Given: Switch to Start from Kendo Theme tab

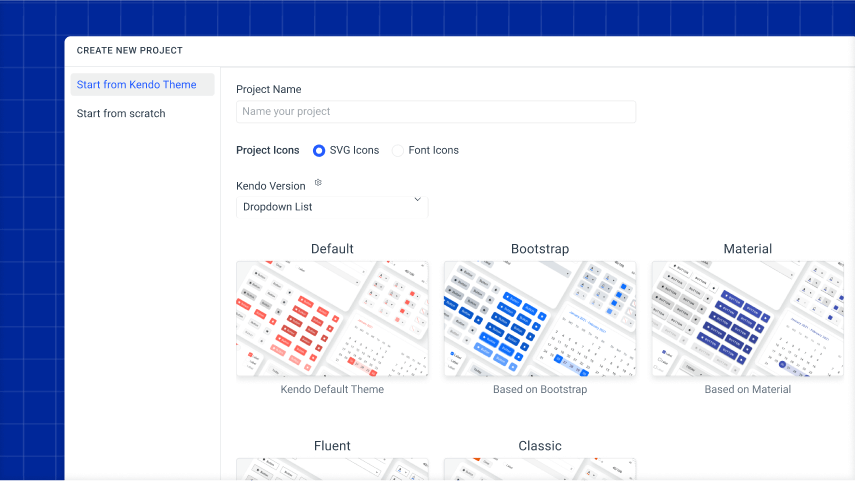Looking at the screenshot, I should coord(142,85).
